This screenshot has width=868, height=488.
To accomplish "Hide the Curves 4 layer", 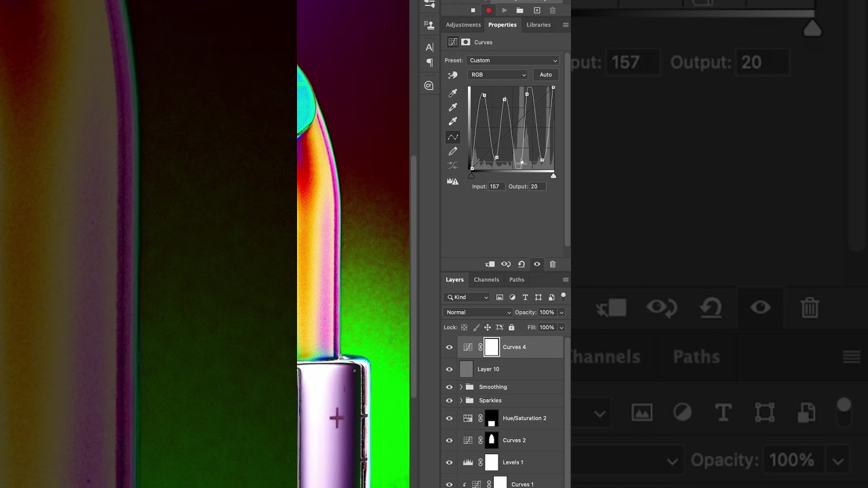I will [449, 347].
